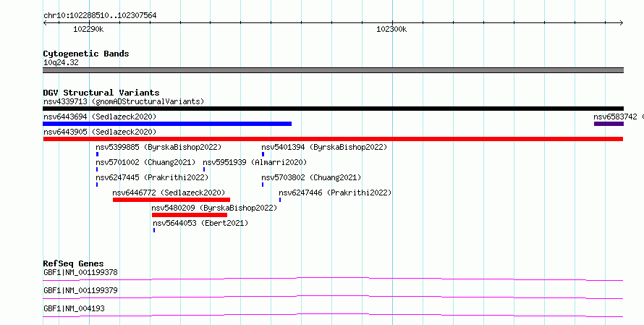
Task: Click the nsv5480209 red variant bar
Action: pos(190,215)
